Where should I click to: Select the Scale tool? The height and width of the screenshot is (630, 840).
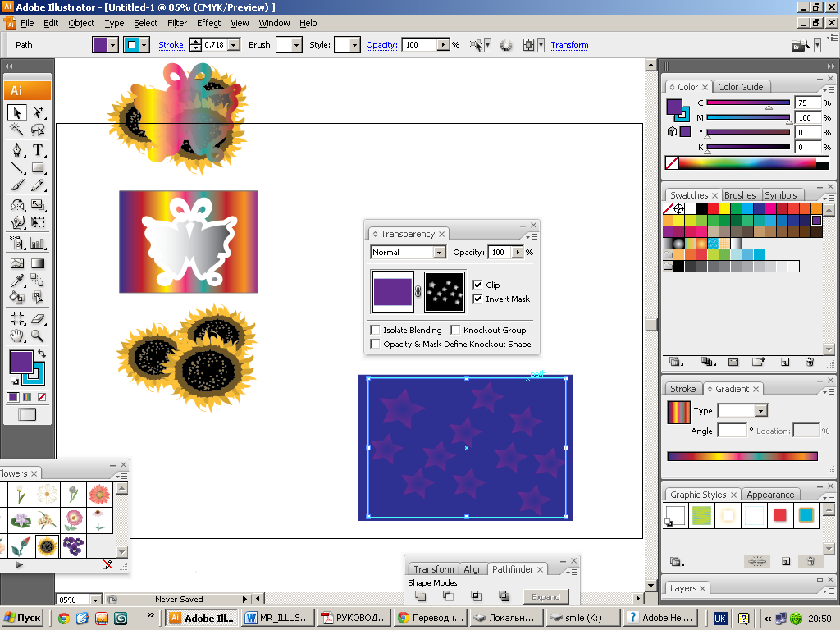tap(38, 204)
